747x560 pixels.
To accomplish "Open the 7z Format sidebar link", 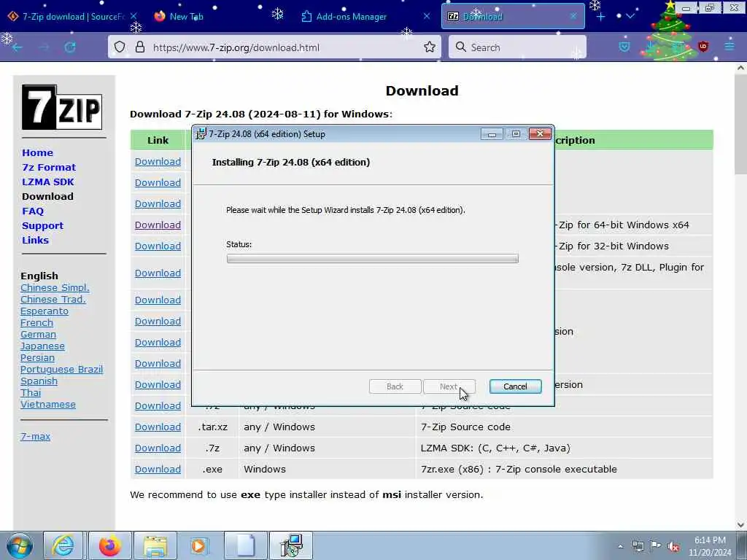I will pyautogui.click(x=49, y=167).
